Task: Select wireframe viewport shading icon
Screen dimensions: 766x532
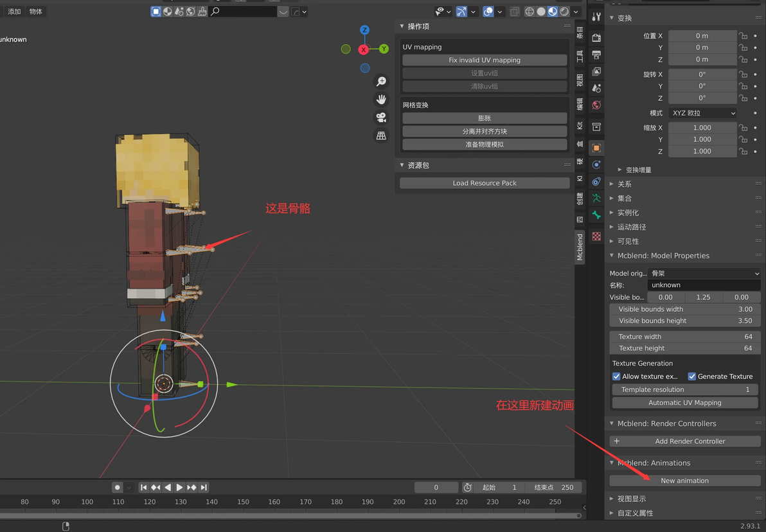Action: (x=530, y=12)
